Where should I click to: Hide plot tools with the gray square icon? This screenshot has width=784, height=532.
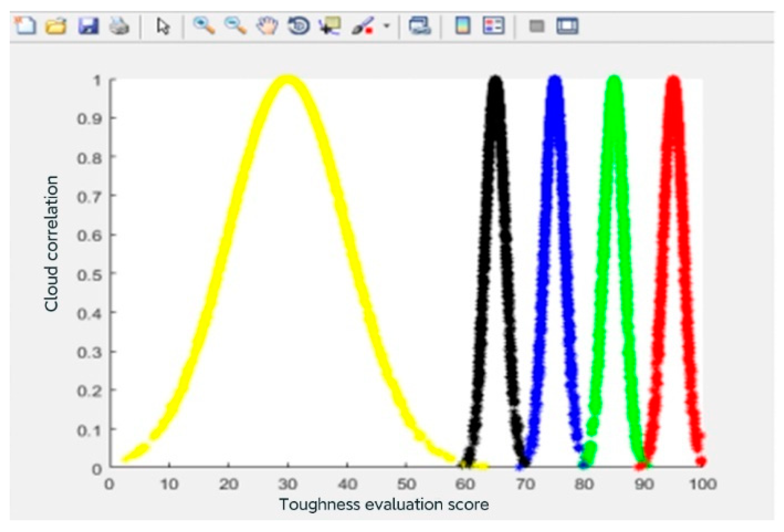[537, 26]
